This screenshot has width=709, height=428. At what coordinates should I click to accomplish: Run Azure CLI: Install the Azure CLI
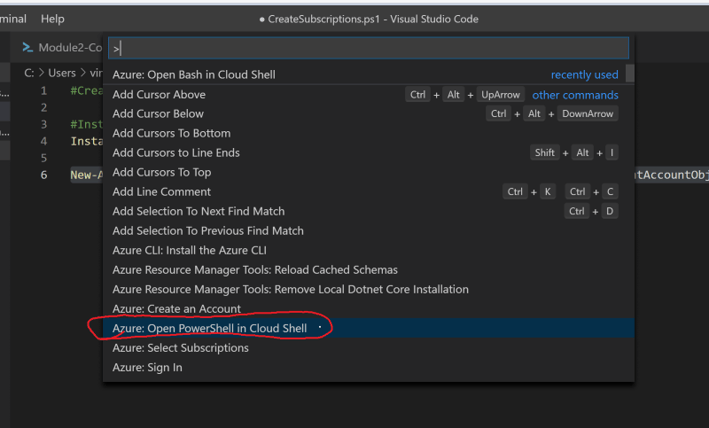[x=189, y=250]
